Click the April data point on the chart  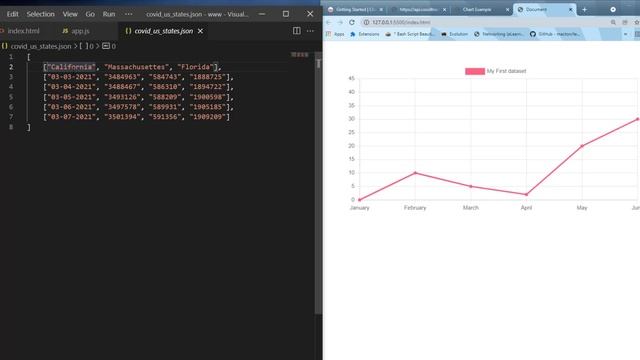[x=526, y=194]
